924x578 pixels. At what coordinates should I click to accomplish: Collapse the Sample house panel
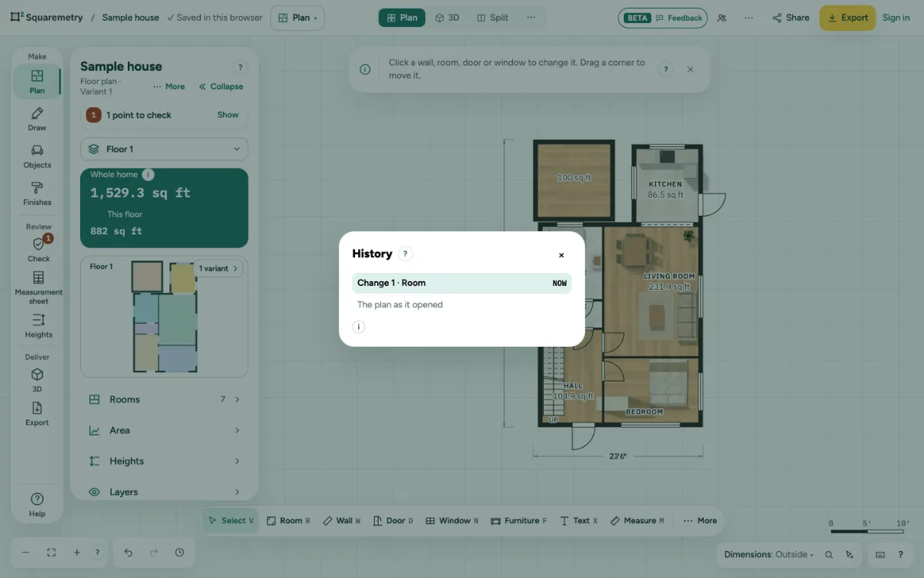pos(221,86)
